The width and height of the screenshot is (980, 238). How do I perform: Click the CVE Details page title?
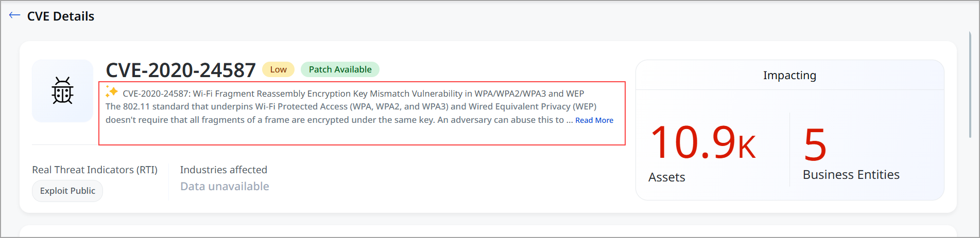[x=61, y=16]
